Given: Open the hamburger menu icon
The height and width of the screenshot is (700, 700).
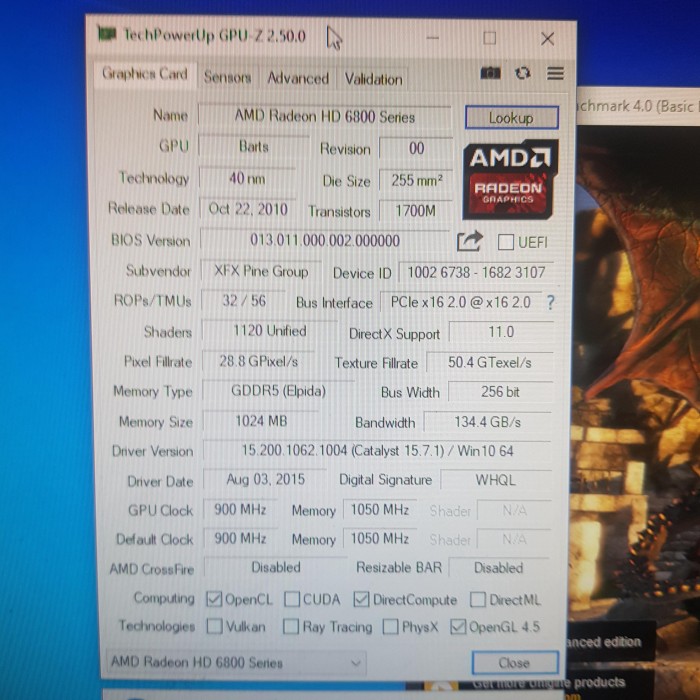Looking at the screenshot, I should click(x=555, y=74).
